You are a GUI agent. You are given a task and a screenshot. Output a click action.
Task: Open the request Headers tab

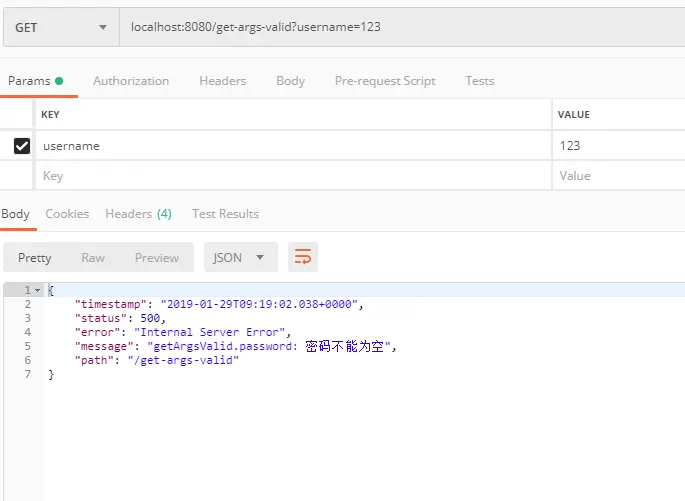click(223, 81)
